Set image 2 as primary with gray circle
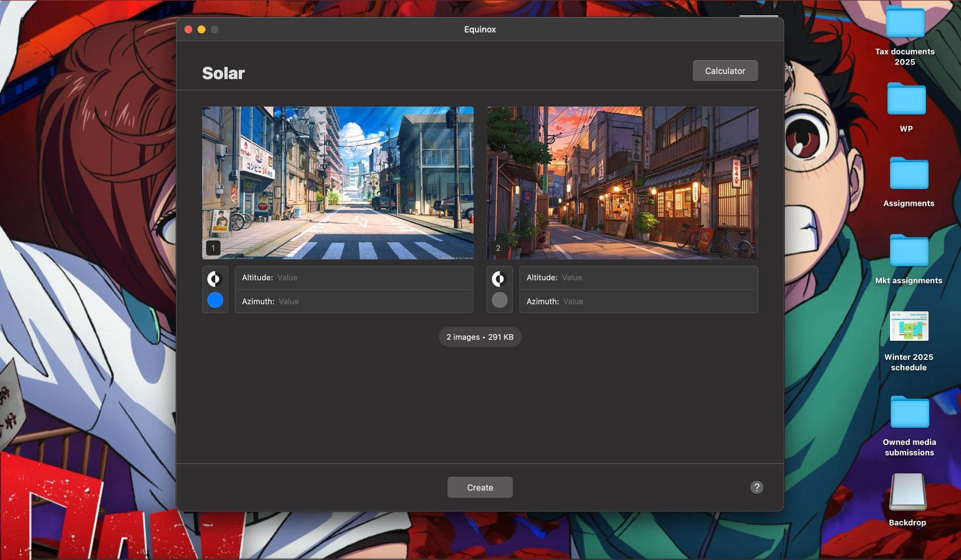The width and height of the screenshot is (961, 560). 499,300
